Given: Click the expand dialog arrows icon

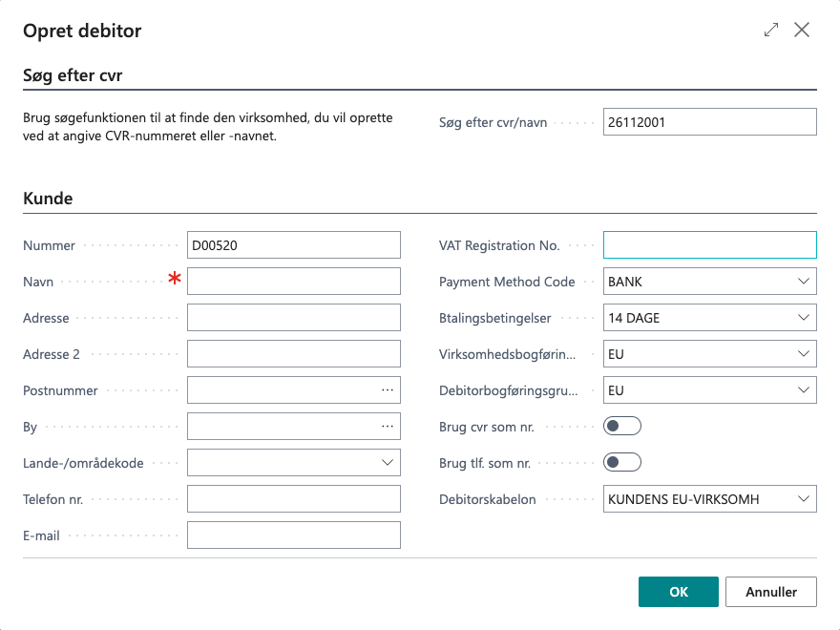Looking at the screenshot, I should coord(771,31).
